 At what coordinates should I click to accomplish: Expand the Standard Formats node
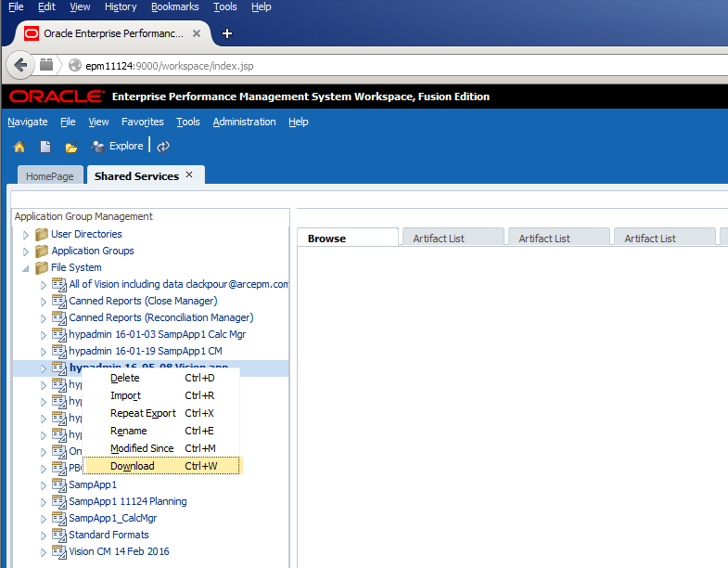coord(44,536)
